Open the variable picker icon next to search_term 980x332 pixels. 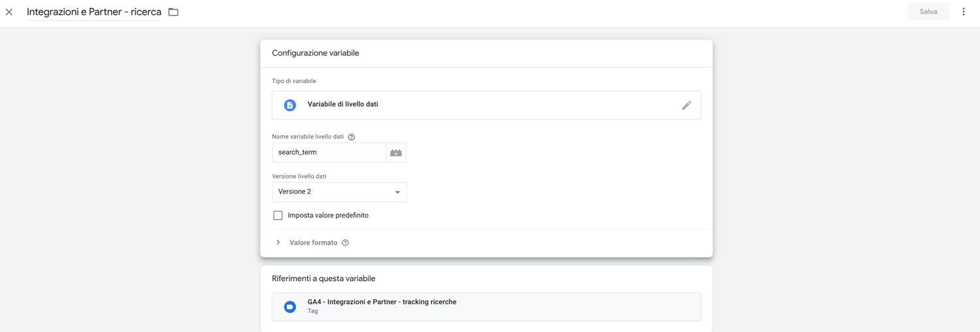click(x=396, y=153)
